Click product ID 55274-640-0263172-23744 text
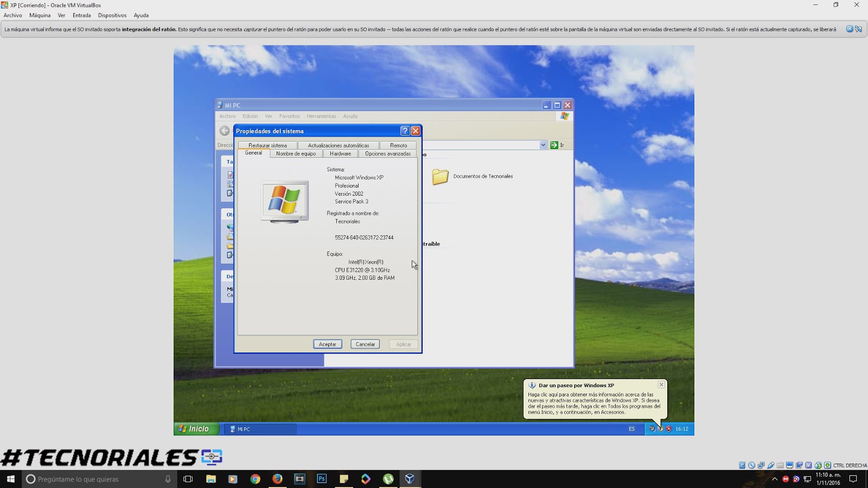Screen dimensions: 868x488 (364, 237)
